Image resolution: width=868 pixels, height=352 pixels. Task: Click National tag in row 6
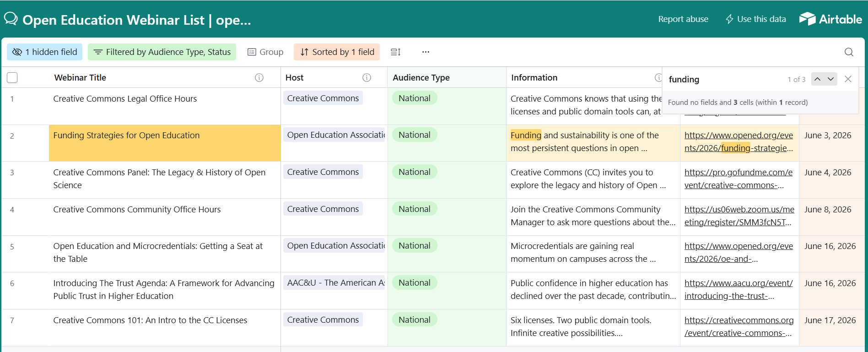[x=415, y=283]
